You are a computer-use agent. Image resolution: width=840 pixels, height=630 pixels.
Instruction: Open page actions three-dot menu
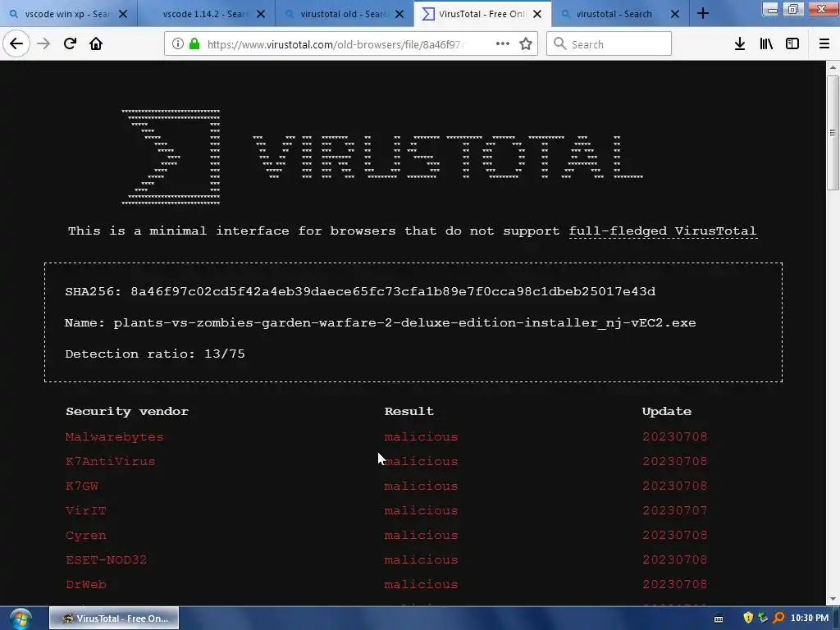(503, 43)
